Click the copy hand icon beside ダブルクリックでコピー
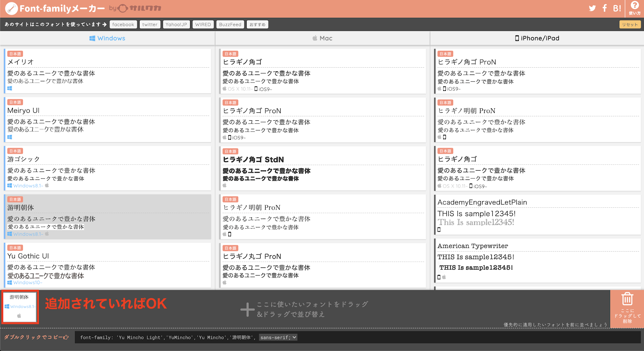 click(66, 337)
